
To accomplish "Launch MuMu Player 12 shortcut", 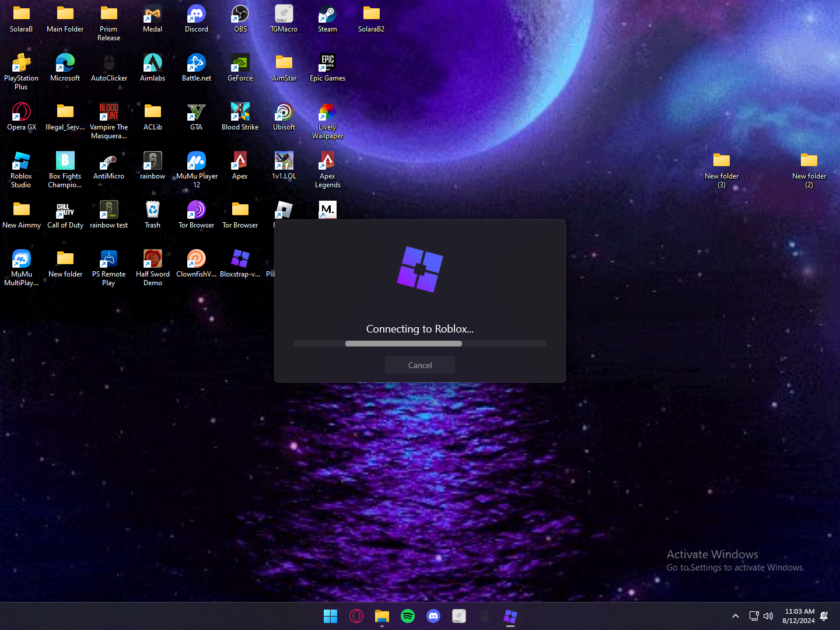I will tap(197, 170).
